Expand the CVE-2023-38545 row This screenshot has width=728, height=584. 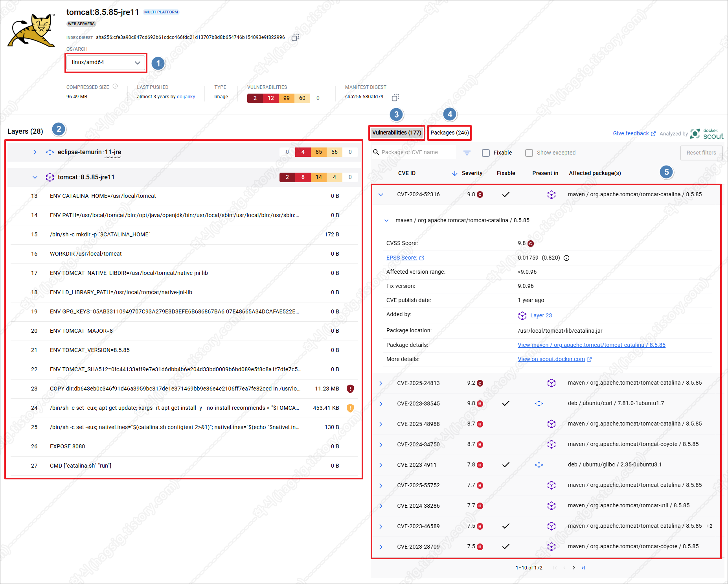pyautogui.click(x=381, y=403)
